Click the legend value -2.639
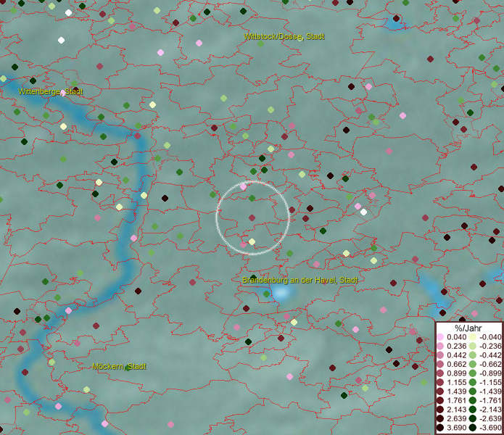The height and width of the screenshot is (435, 504). [490, 418]
